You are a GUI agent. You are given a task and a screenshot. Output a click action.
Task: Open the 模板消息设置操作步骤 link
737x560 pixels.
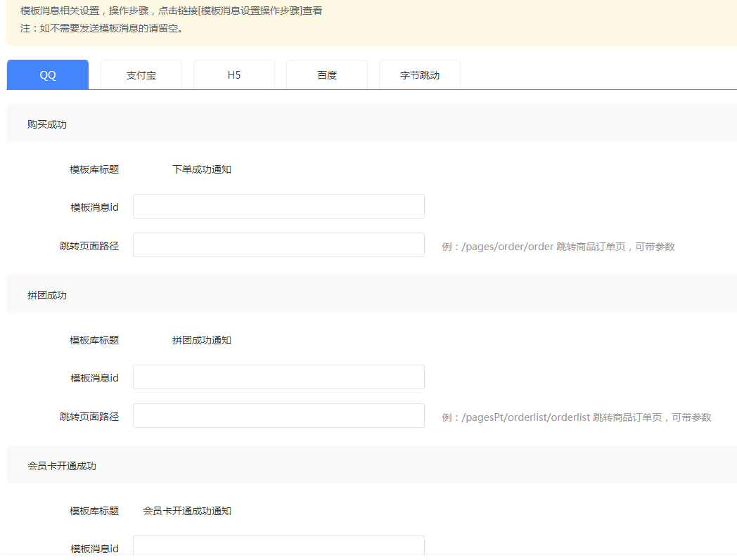point(250,11)
